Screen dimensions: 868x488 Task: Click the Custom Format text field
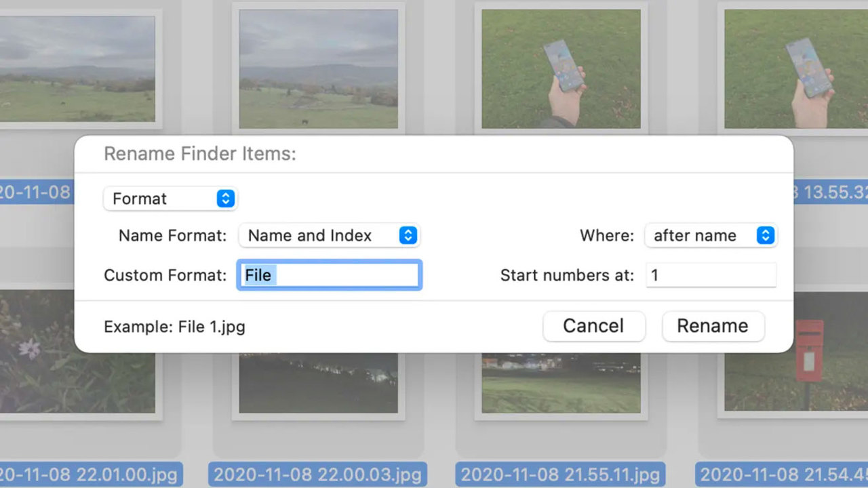click(x=329, y=275)
